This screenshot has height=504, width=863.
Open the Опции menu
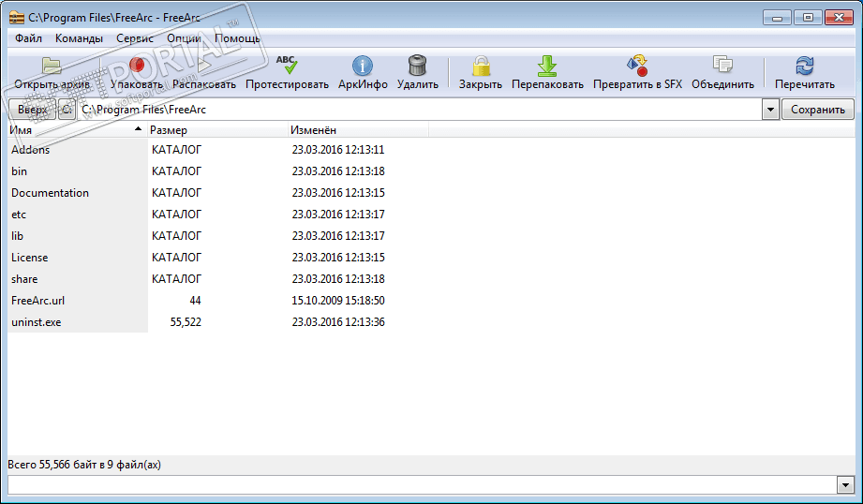pos(184,38)
